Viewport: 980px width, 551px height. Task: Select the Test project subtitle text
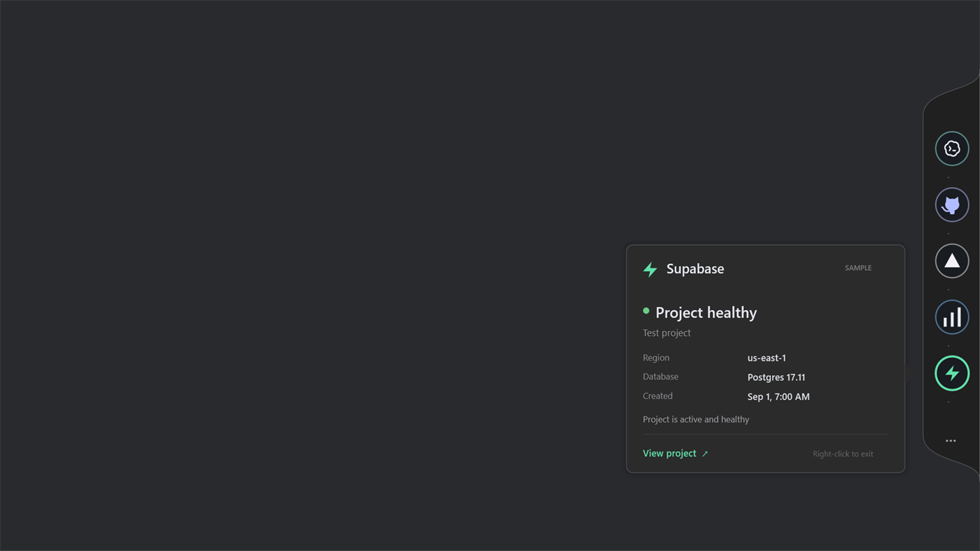667,333
